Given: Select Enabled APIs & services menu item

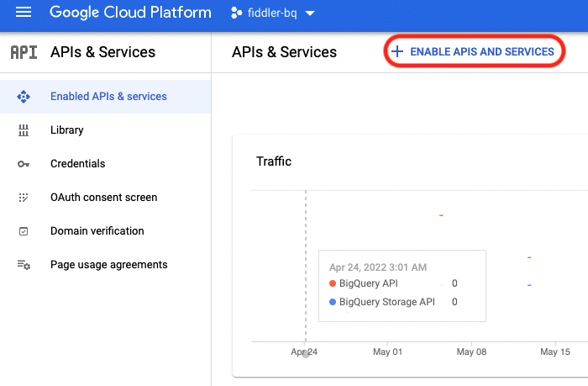Looking at the screenshot, I should 105,97.
